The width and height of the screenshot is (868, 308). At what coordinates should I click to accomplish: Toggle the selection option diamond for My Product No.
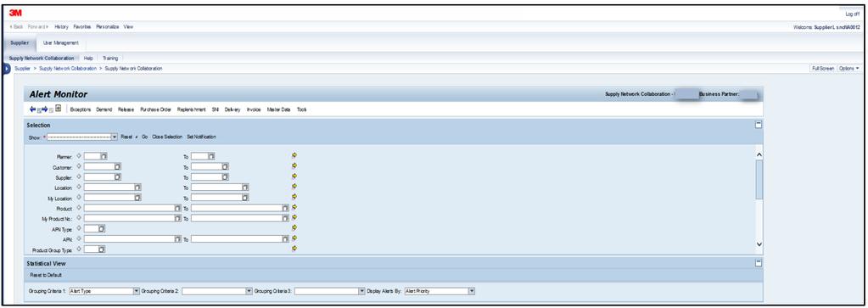pyautogui.click(x=79, y=218)
